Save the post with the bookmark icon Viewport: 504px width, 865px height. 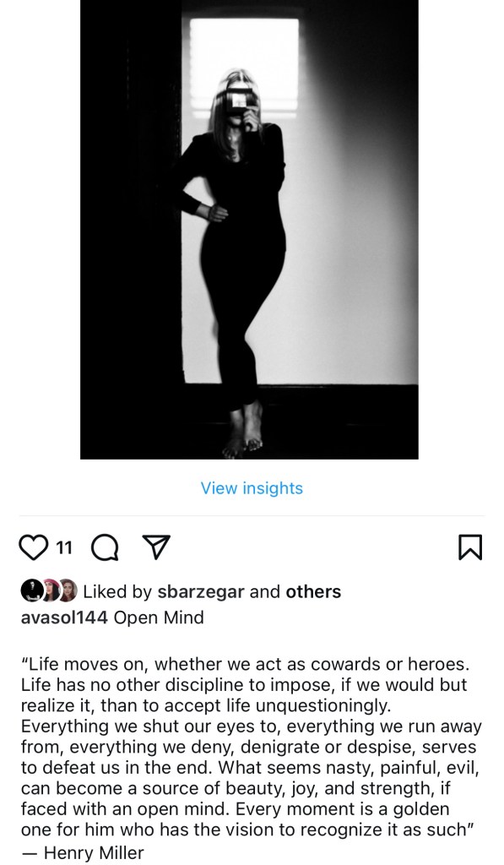470,547
